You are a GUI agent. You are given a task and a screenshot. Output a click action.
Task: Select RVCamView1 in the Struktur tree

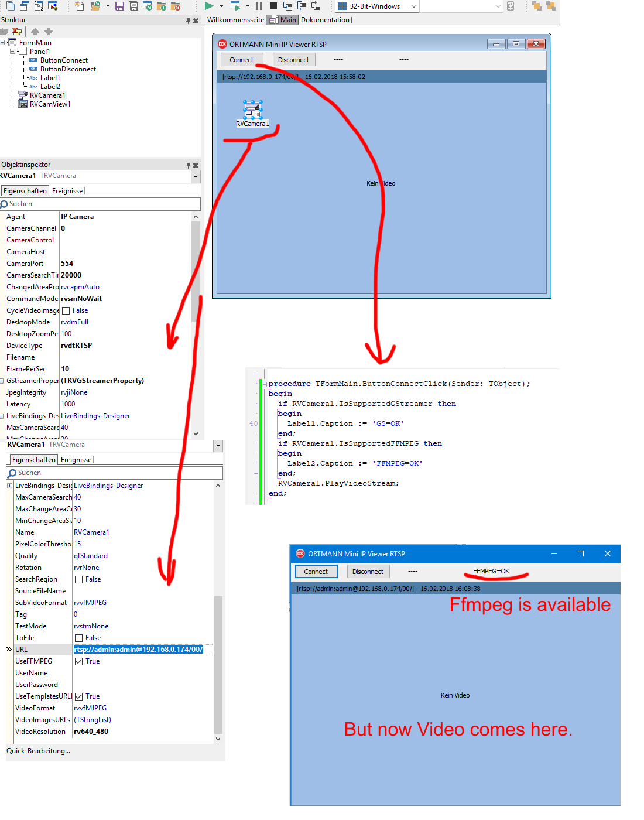[50, 104]
